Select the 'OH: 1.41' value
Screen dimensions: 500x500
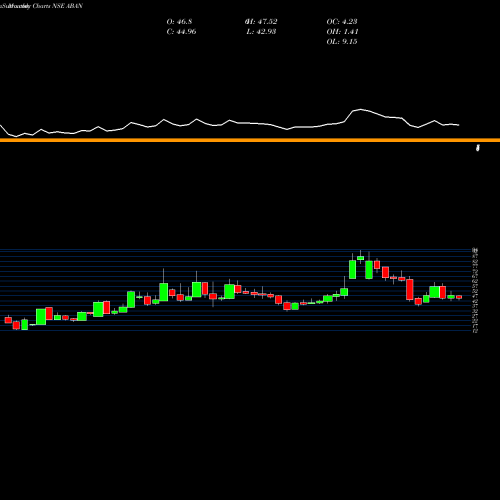click(x=342, y=32)
